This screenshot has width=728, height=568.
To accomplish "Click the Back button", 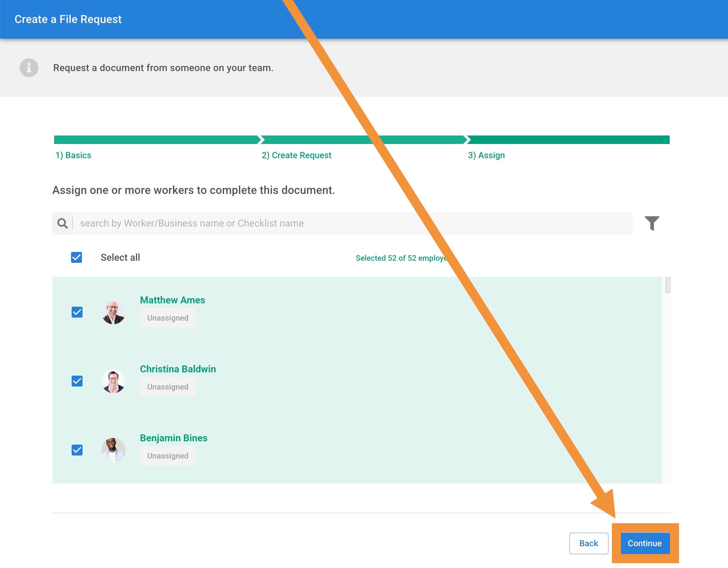I will pos(589,543).
